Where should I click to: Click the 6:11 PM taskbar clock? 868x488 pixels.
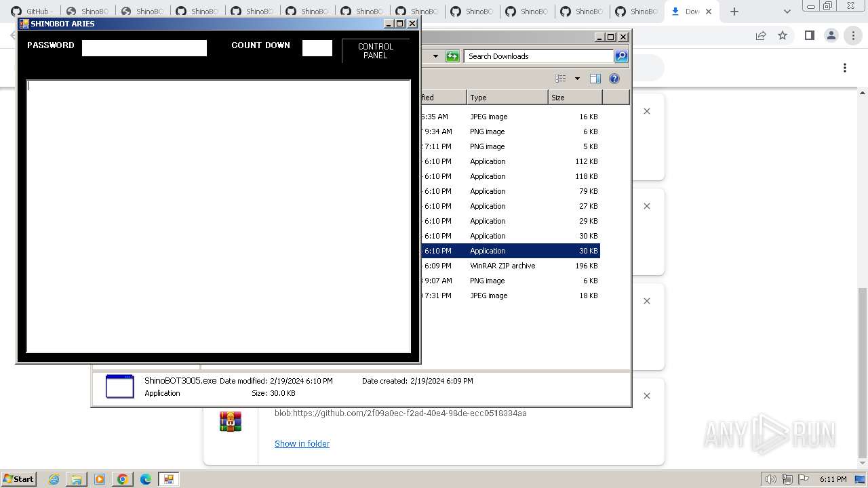click(x=833, y=479)
